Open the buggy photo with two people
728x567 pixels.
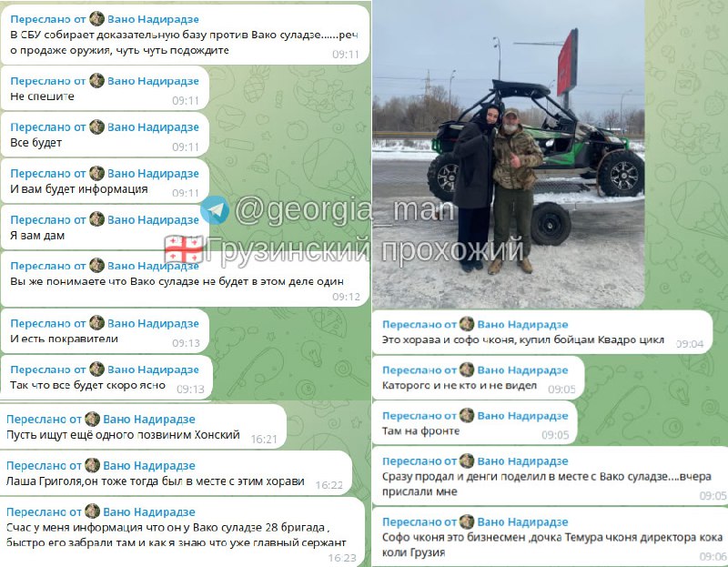[509, 154]
